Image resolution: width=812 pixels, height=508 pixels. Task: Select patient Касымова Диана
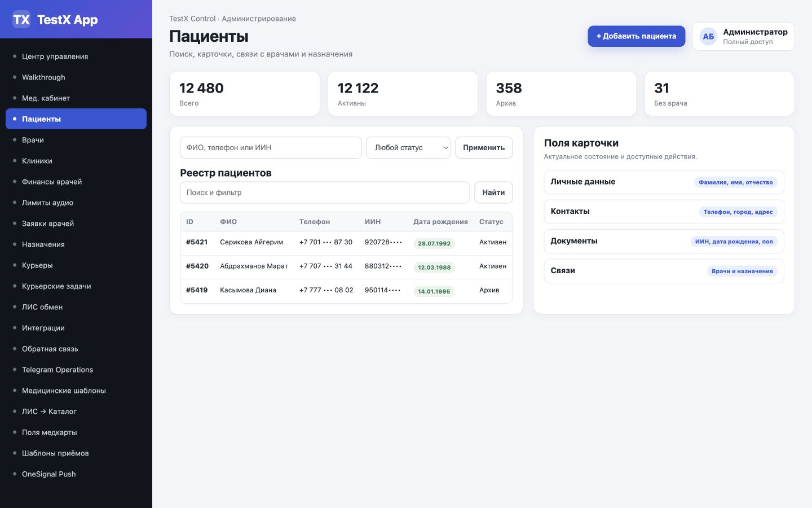click(x=248, y=290)
